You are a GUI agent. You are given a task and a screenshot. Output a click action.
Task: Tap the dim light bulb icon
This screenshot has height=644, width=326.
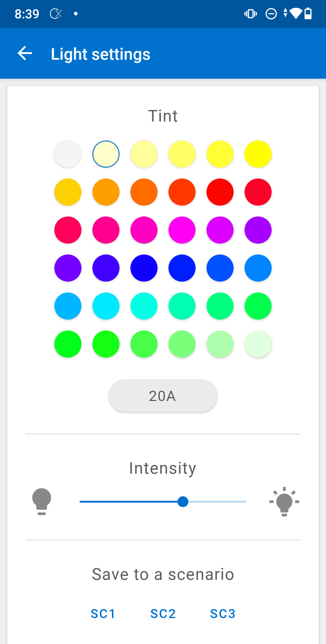pos(42,501)
